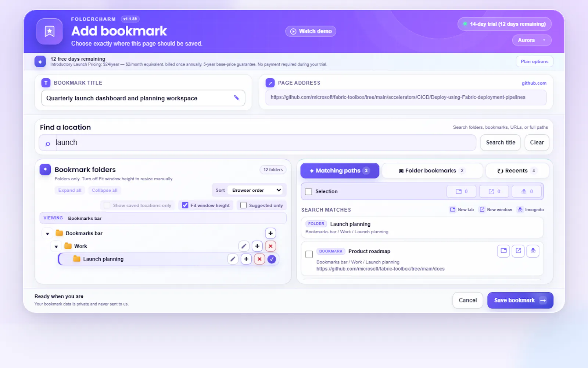This screenshot has width=588, height=368.
Task: Enable the Suggested only checkbox
Action: [243, 205]
